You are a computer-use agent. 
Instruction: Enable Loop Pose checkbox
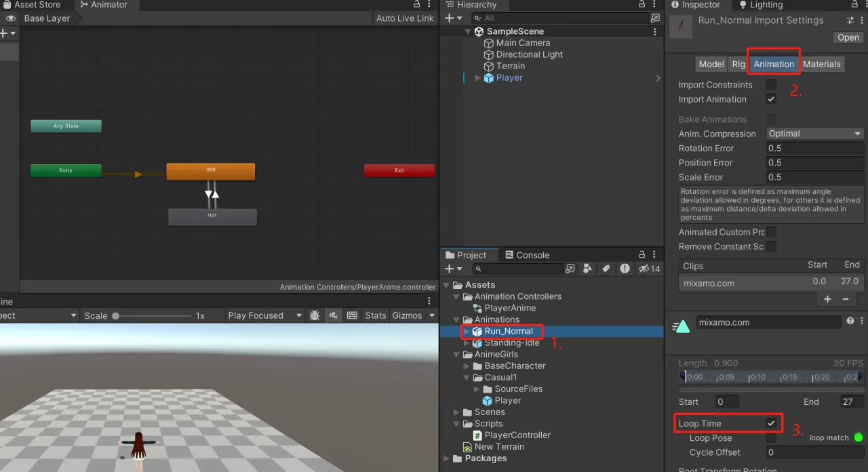(771, 438)
